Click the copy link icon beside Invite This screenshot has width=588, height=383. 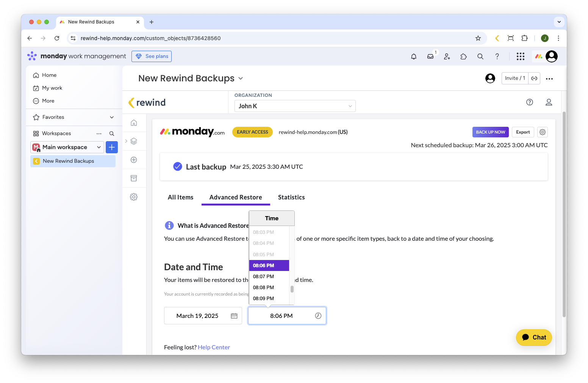[x=534, y=78]
